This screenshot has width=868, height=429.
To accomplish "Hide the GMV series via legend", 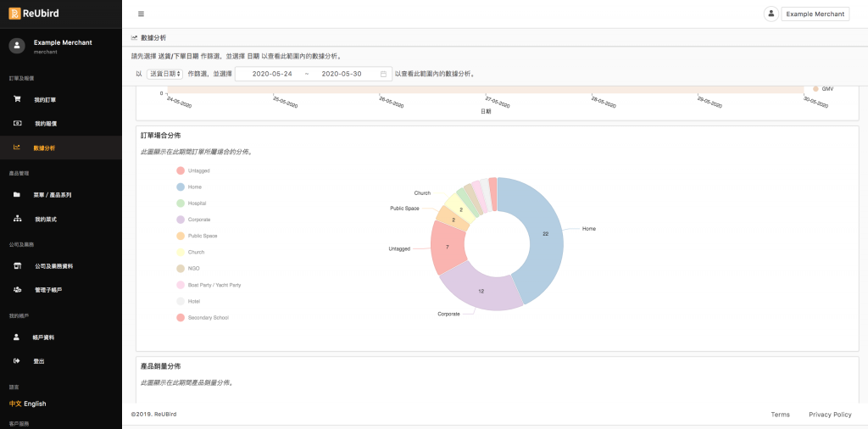I will tap(823, 88).
